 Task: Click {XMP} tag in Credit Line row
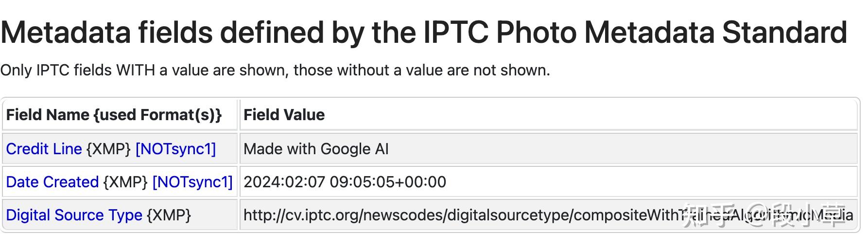(108, 149)
